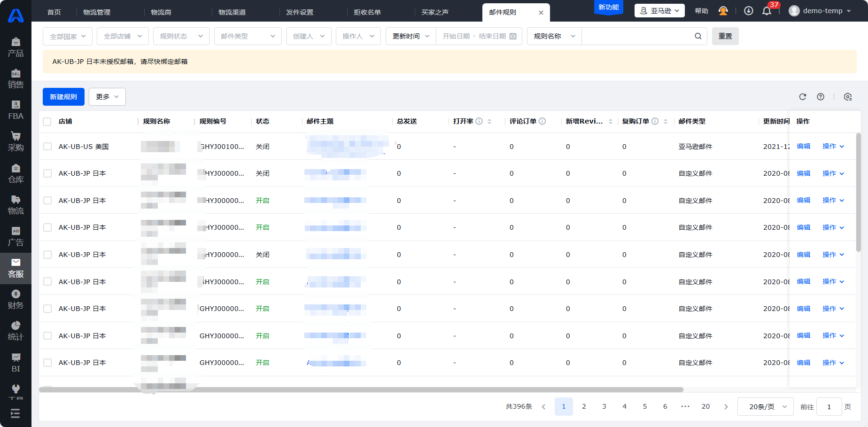Sort by 新增Review column arrows
The image size is (868, 427).
pos(611,121)
